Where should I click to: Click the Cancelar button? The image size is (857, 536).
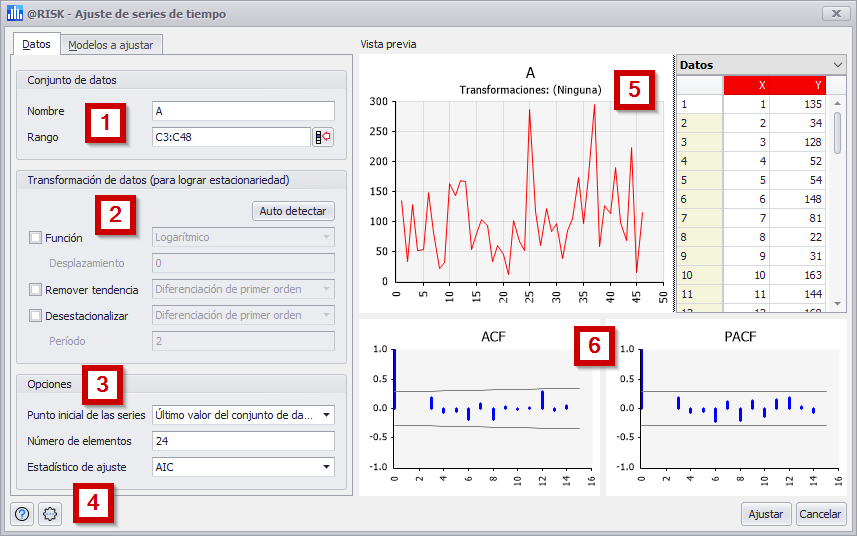(821, 514)
